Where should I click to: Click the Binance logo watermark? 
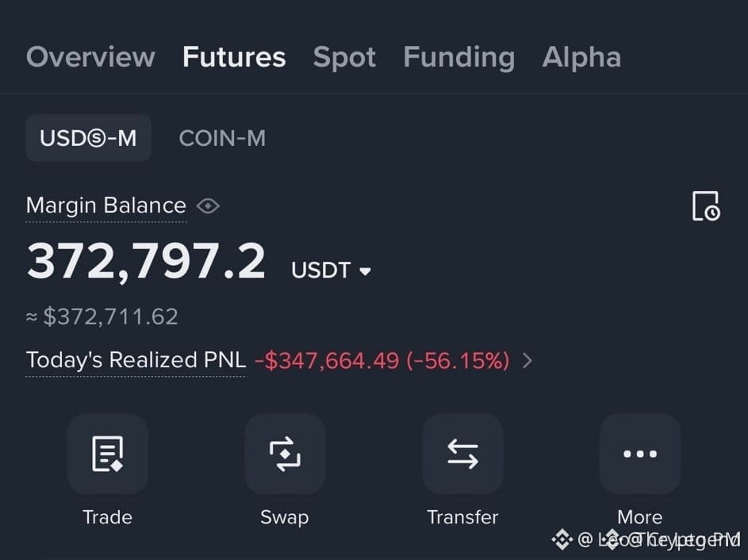pyautogui.click(x=562, y=539)
